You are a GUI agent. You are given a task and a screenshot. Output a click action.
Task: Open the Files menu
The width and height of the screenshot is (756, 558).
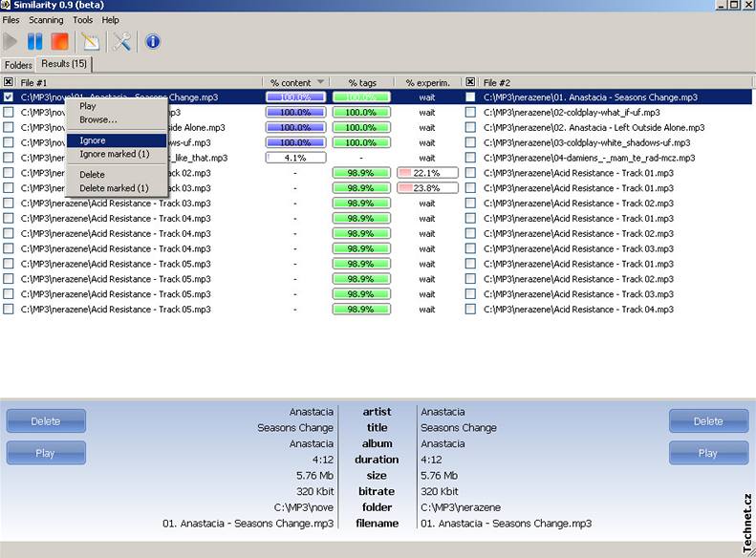11,20
